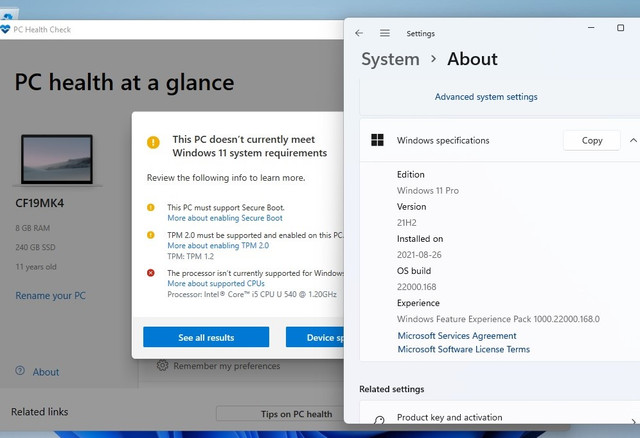
Task: Click the Processor: Intel Core i5 text
Action: point(252,294)
